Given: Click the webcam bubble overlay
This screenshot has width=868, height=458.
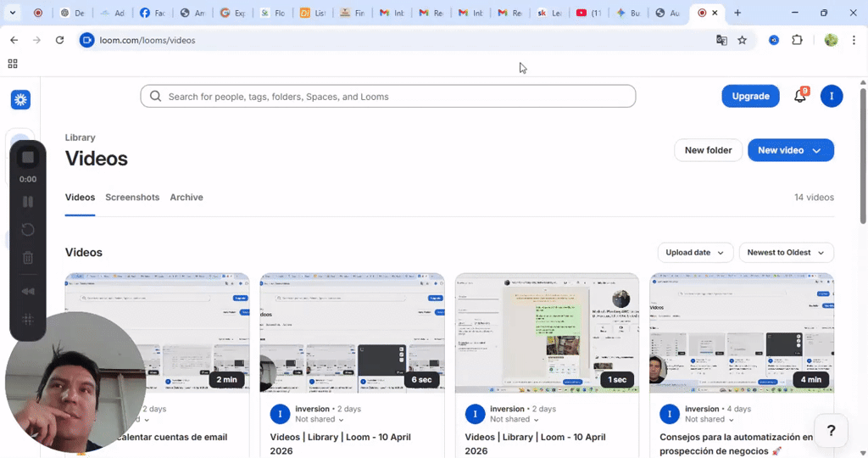Looking at the screenshot, I should [x=75, y=383].
